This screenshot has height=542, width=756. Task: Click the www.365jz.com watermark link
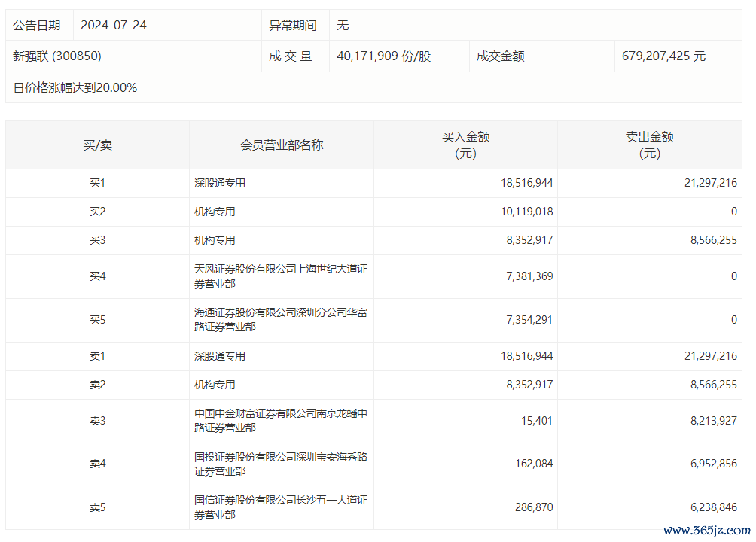pos(706,530)
